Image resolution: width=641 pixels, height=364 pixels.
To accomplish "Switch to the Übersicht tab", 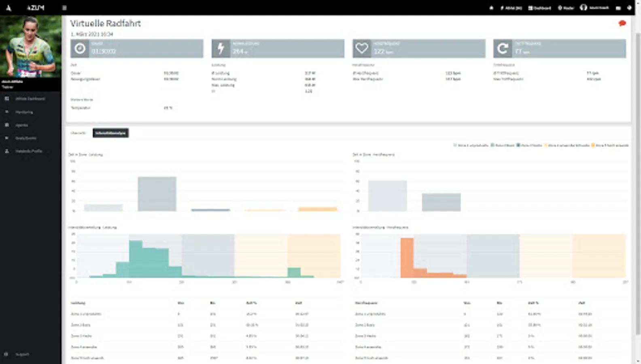I will 78,133.
